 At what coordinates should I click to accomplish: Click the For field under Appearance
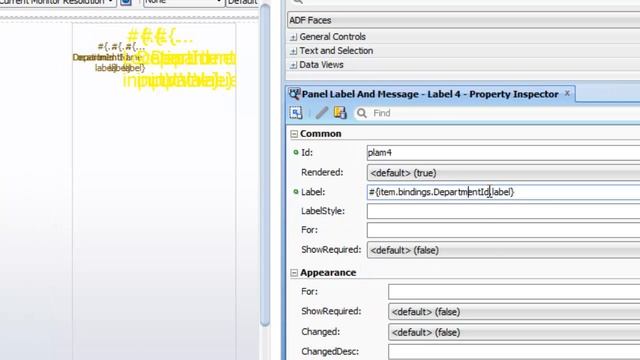coord(514,292)
